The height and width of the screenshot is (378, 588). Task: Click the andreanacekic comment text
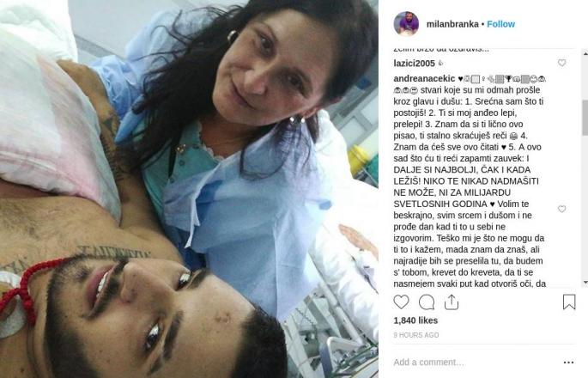[469, 181]
